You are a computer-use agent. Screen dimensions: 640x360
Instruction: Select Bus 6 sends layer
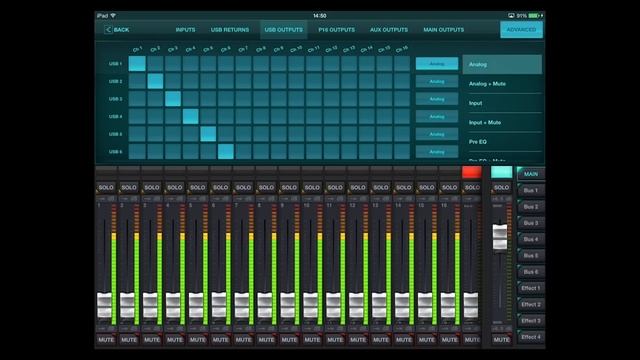[x=531, y=272]
